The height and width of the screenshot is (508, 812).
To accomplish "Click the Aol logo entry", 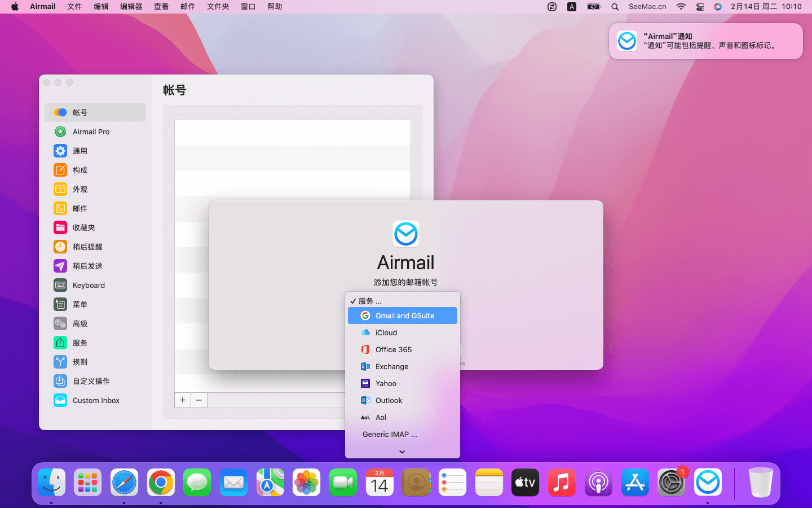I will point(365,418).
